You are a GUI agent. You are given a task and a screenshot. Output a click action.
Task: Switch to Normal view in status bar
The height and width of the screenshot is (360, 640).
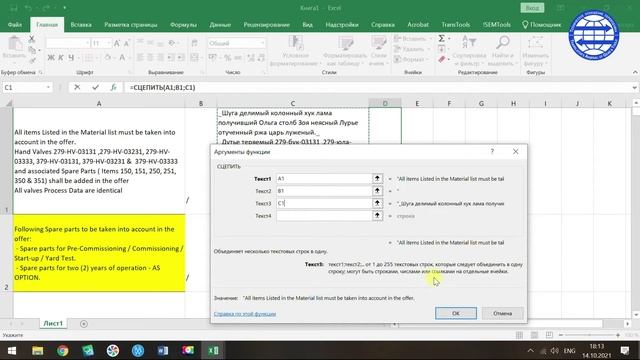(x=519, y=335)
